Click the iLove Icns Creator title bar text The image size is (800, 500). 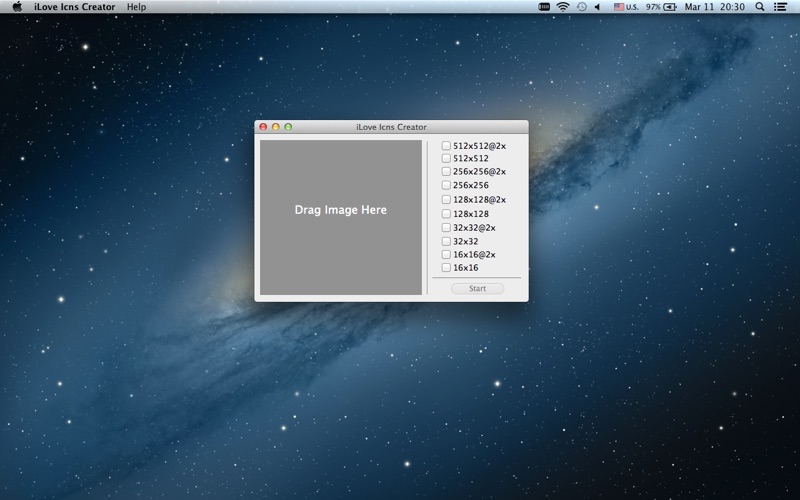pyautogui.click(x=391, y=127)
